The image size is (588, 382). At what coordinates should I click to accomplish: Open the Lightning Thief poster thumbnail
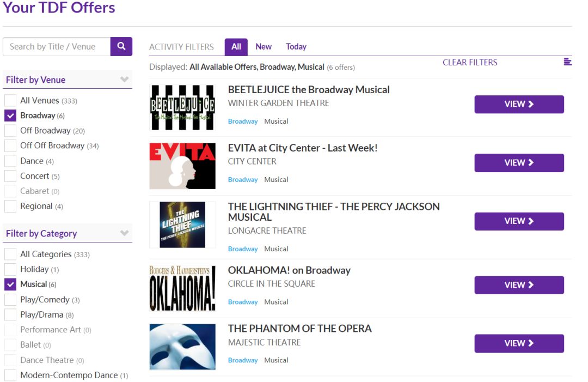[x=182, y=225]
